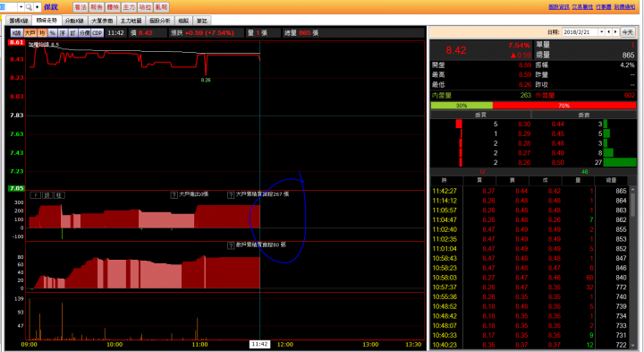Go to previous date with left arrow
This screenshot has height=352, width=644.
tap(609, 32)
